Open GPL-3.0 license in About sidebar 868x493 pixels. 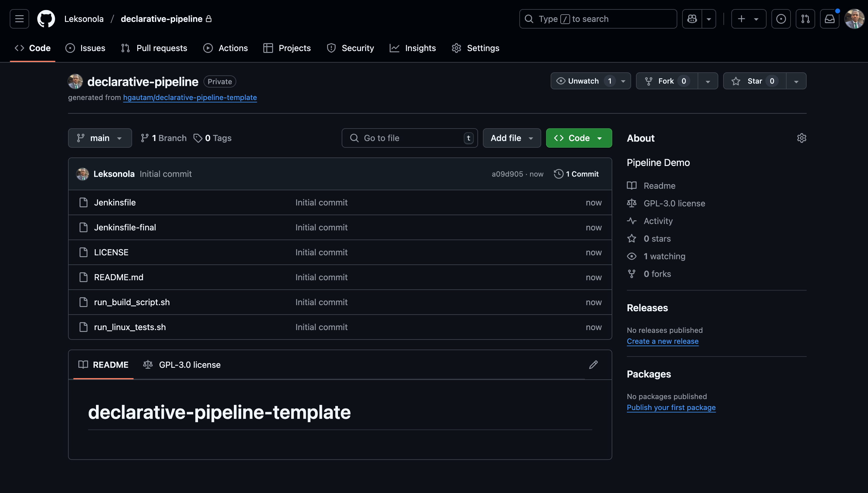666,204
